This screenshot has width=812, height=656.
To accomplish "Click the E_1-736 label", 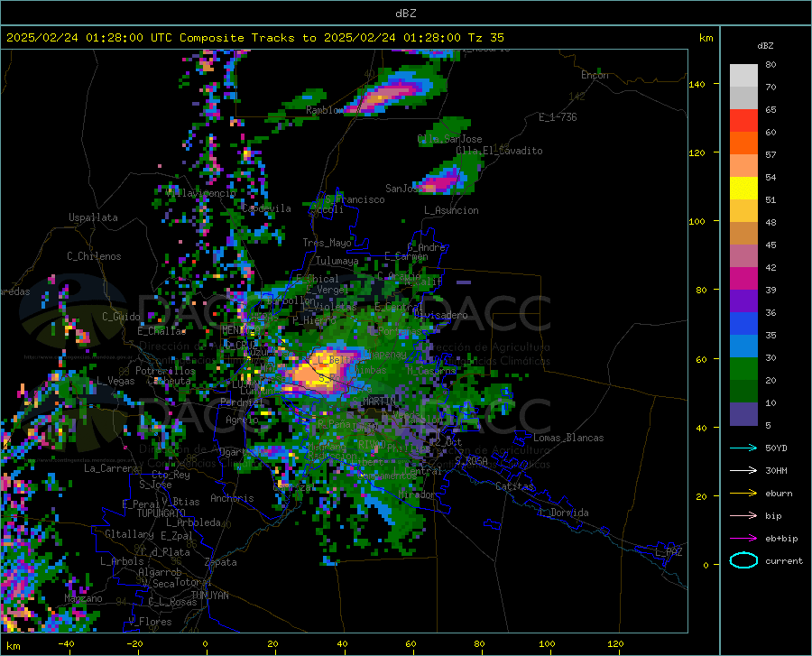I will click(558, 117).
